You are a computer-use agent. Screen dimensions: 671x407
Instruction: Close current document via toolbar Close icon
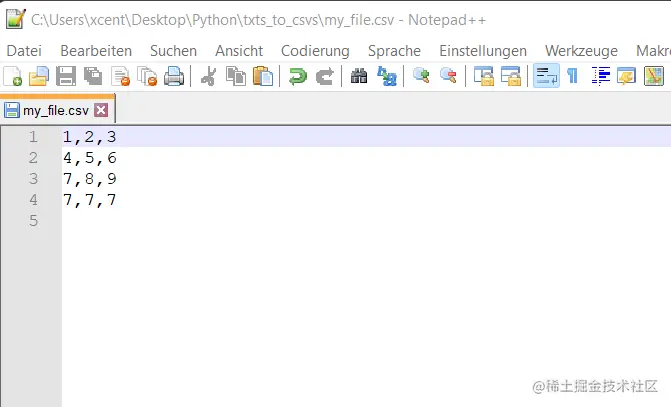coord(120,76)
